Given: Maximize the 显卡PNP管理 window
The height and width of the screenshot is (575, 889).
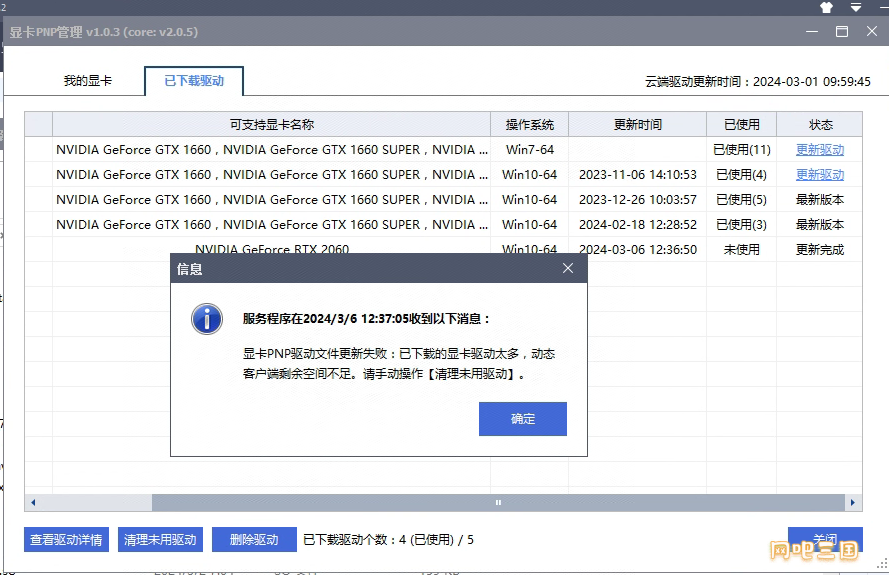Looking at the screenshot, I should point(842,32).
